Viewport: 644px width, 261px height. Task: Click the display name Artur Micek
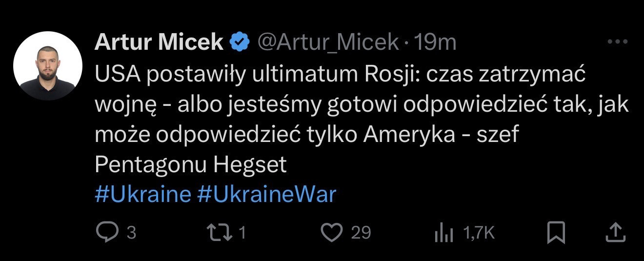click(159, 43)
